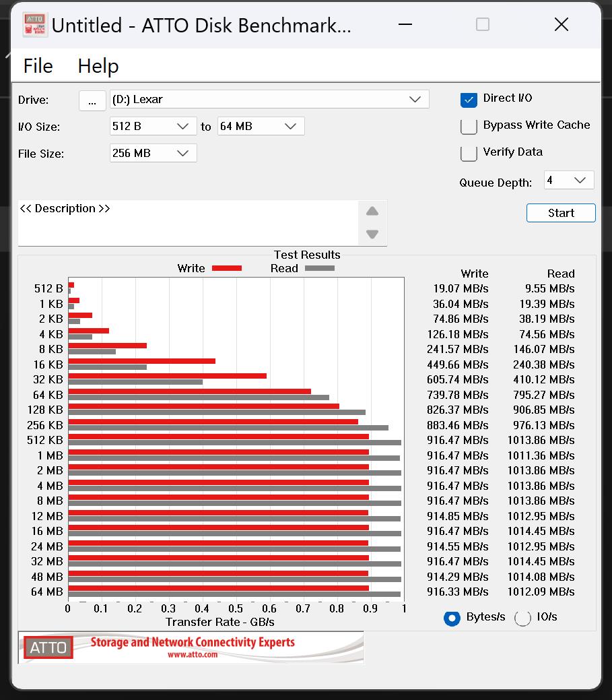This screenshot has height=700, width=612.
Task: Click the 64 KB write value 739.78 MB/s
Action: pos(458,395)
